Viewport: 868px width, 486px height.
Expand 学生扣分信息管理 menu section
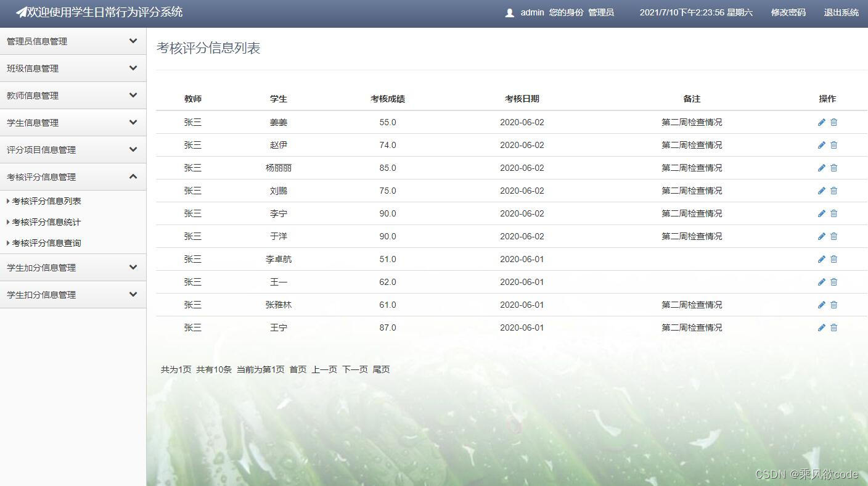tap(73, 295)
